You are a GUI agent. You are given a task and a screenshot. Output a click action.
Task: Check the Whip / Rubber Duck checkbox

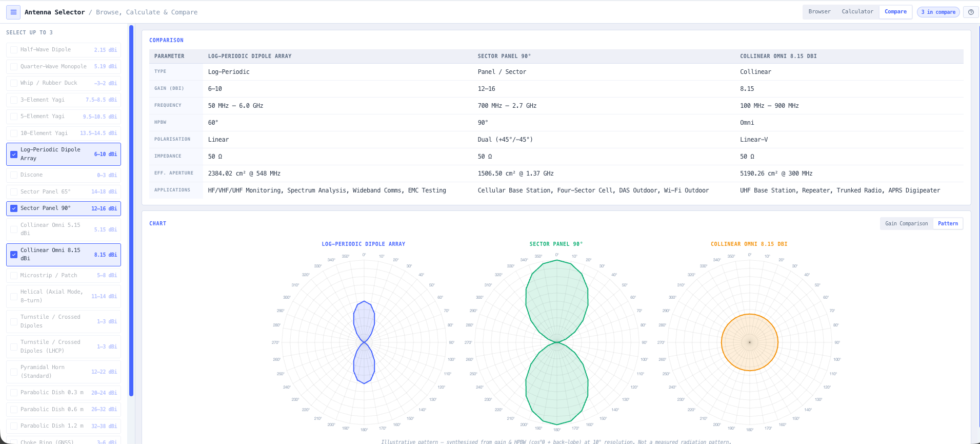tap(14, 83)
